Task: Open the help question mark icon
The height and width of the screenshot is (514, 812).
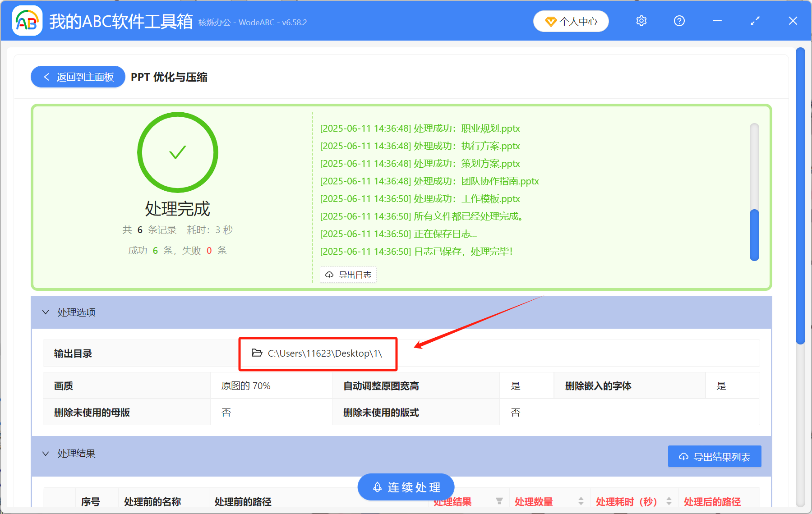Action: pos(679,21)
